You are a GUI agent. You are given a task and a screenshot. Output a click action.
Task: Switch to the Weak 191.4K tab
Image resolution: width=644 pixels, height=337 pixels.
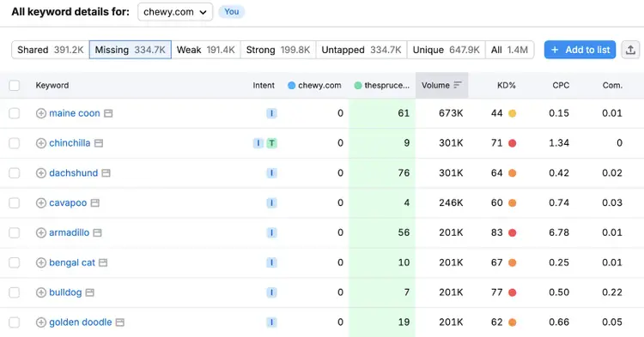pos(206,50)
